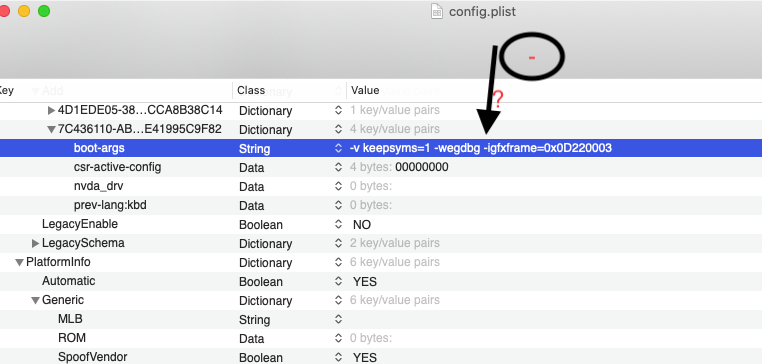Screen dimensions: 762x364
Task: Open class stepper for csr-active-config row
Action: (338, 168)
